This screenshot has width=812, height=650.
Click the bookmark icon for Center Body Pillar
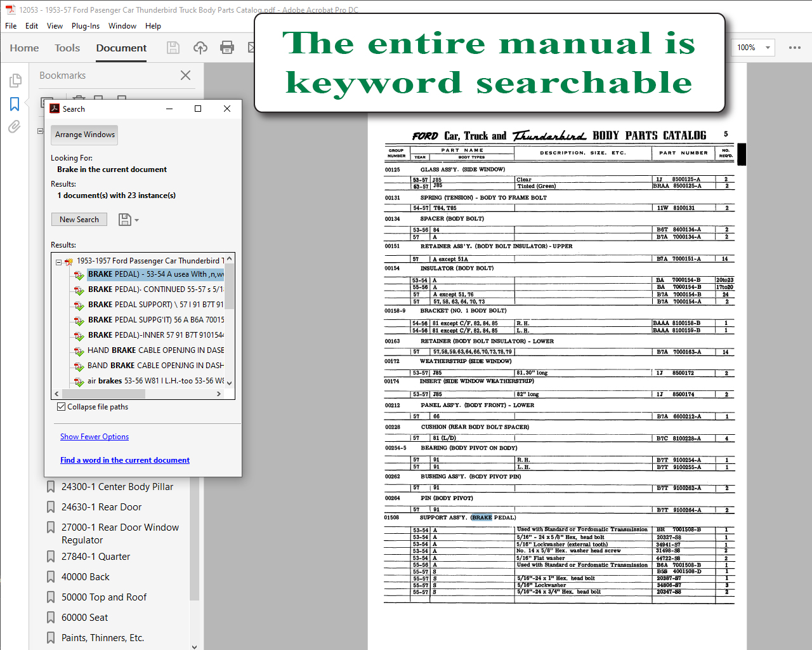51,487
